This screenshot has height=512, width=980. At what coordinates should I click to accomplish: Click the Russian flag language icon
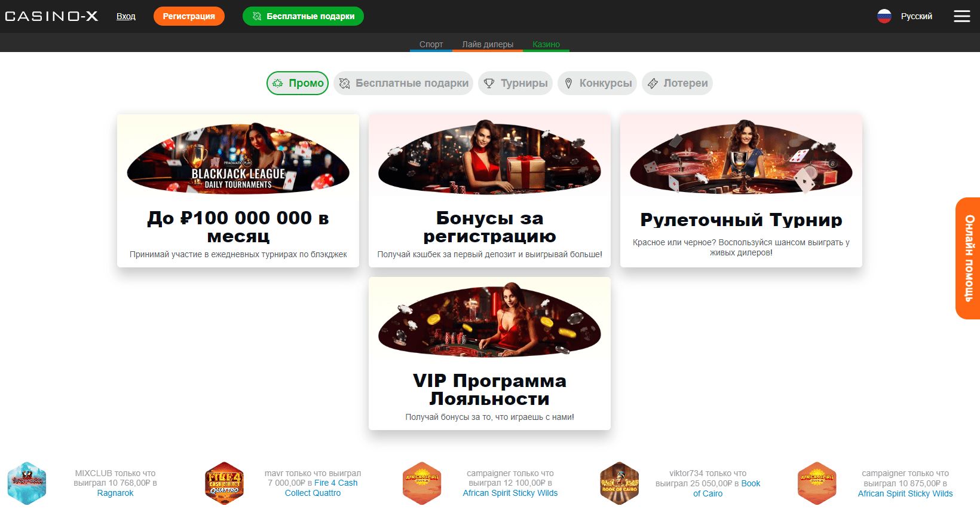click(884, 16)
